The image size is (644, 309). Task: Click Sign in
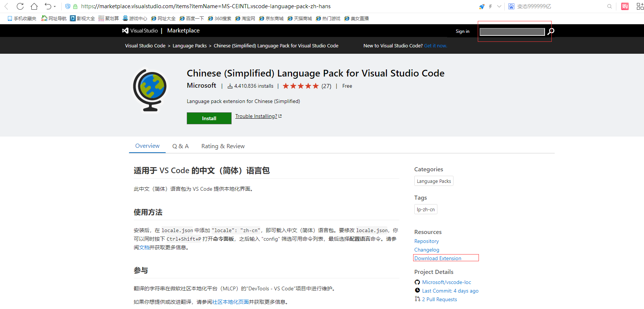point(462,31)
